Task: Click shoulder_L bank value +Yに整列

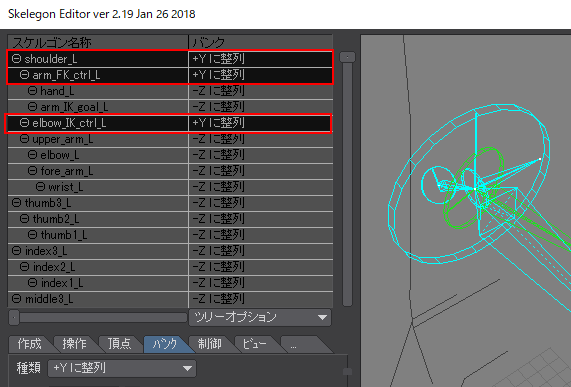Action: tap(218, 59)
